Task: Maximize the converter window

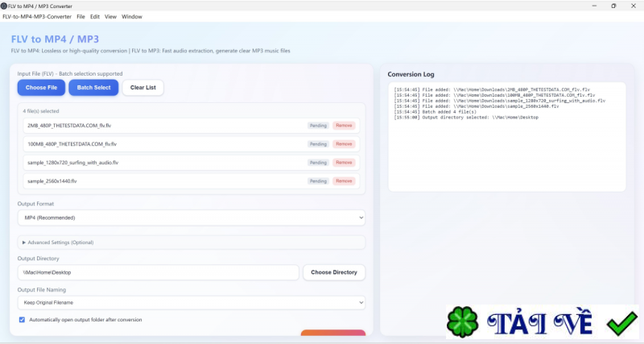Action: pos(613,6)
